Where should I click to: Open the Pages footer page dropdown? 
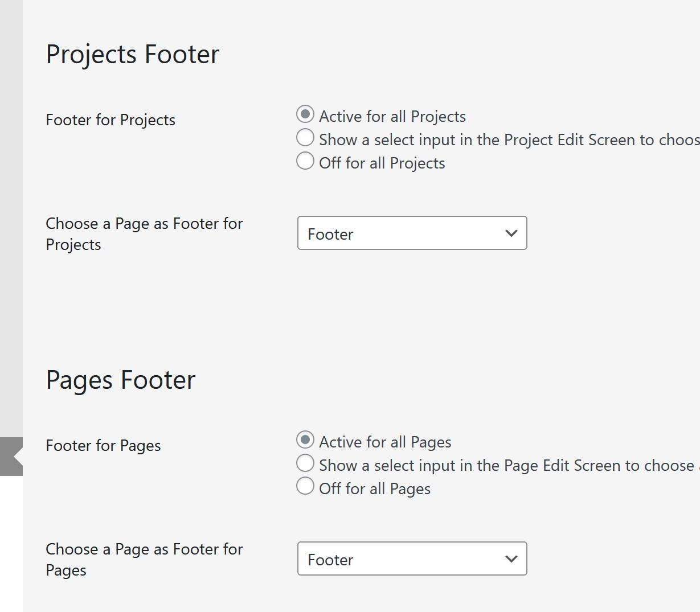coord(411,558)
